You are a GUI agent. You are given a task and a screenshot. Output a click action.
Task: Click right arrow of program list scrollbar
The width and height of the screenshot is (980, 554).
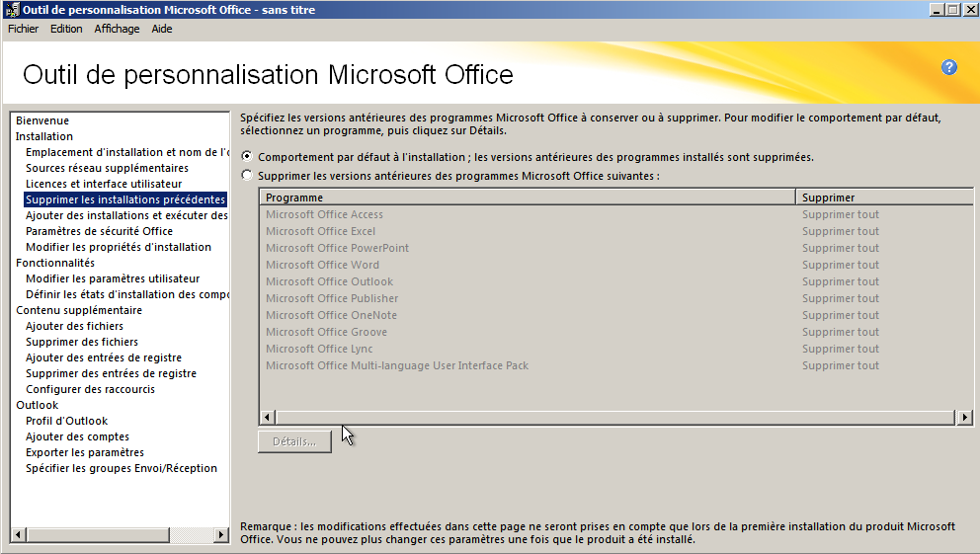pyautogui.click(x=965, y=417)
